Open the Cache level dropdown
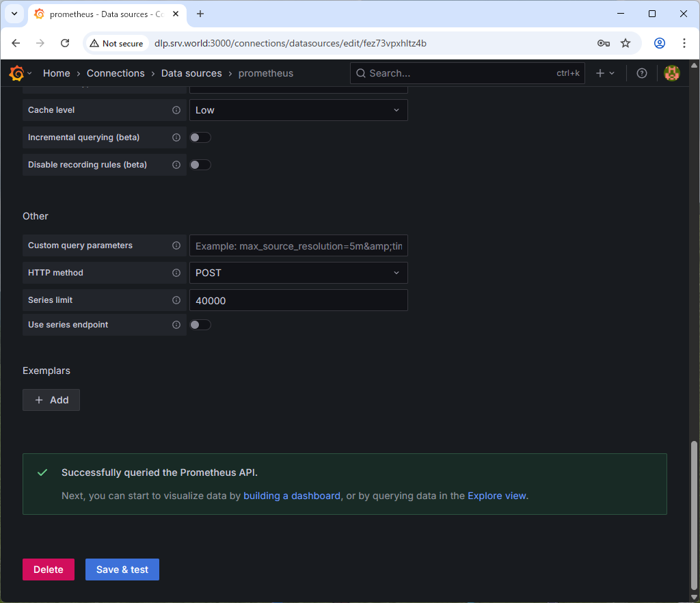The width and height of the screenshot is (700, 603). [x=298, y=110]
